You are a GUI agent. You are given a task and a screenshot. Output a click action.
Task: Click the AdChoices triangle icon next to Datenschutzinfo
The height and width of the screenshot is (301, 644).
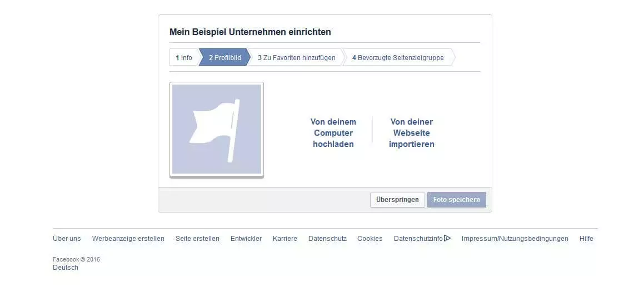pyautogui.click(x=447, y=238)
